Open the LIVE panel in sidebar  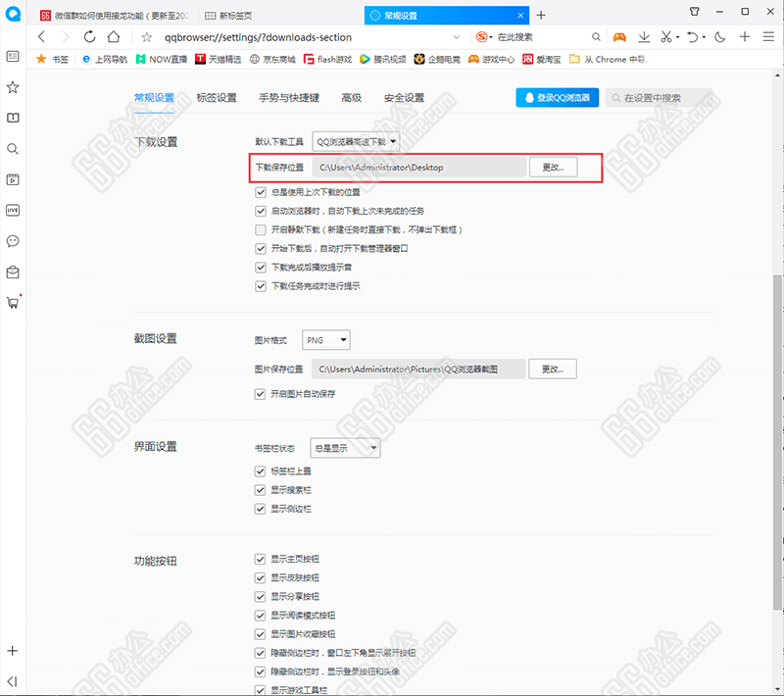13,210
